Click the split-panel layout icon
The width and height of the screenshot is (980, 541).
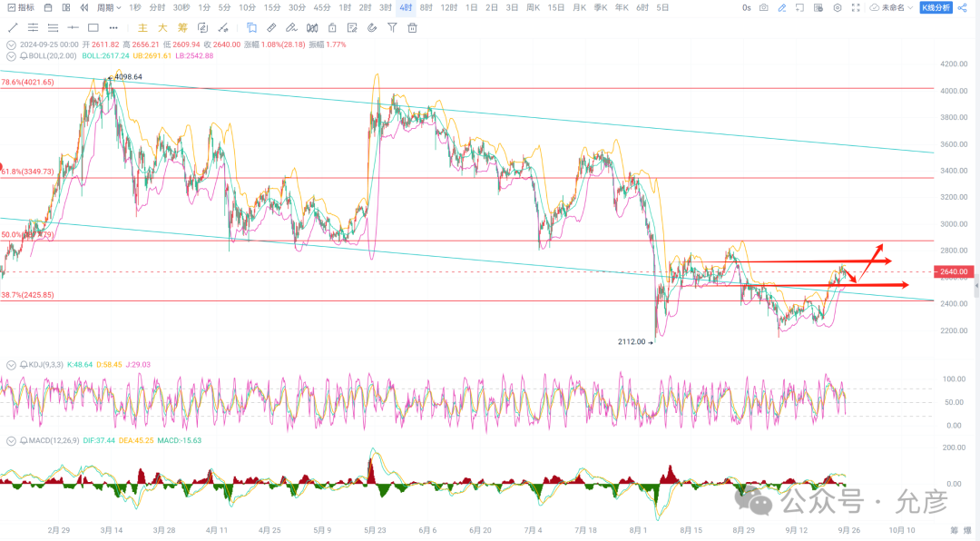pos(66,7)
